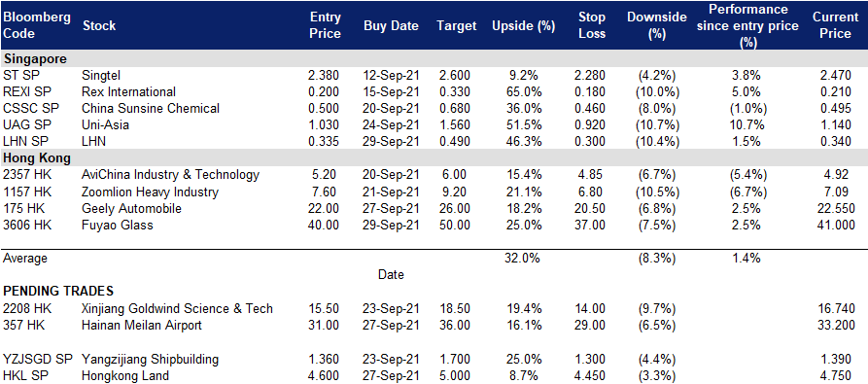Select China Sunsine Chemical stock cell
Viewport: 868px width, 384px height.
[x=151, y=109]
